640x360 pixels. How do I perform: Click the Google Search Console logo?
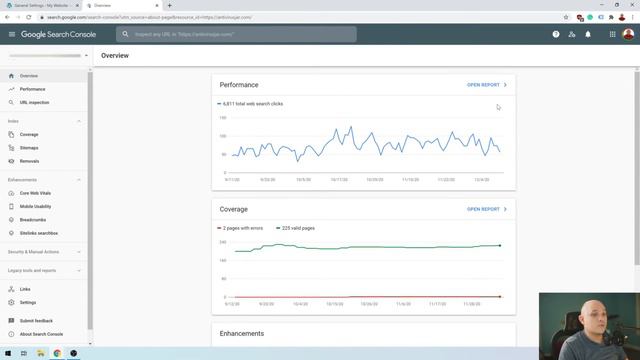pos(58,34)
